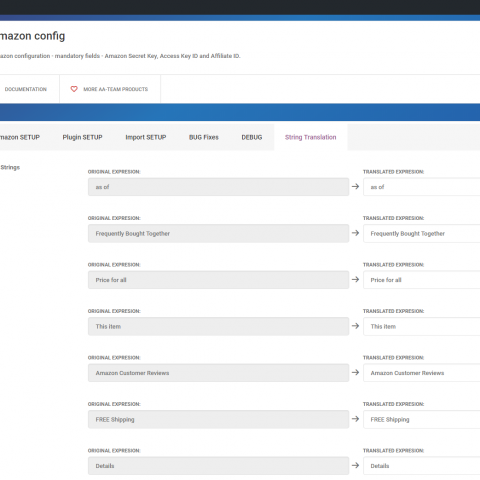Click original field 'Price for all'

tap(218, 280)
